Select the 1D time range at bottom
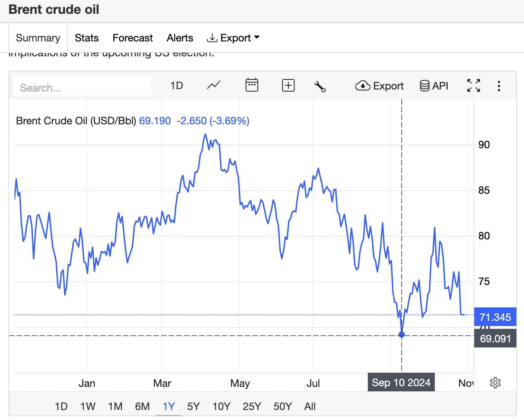The height and width of the screenshot is (420, 524). click(x=61, y=406)
